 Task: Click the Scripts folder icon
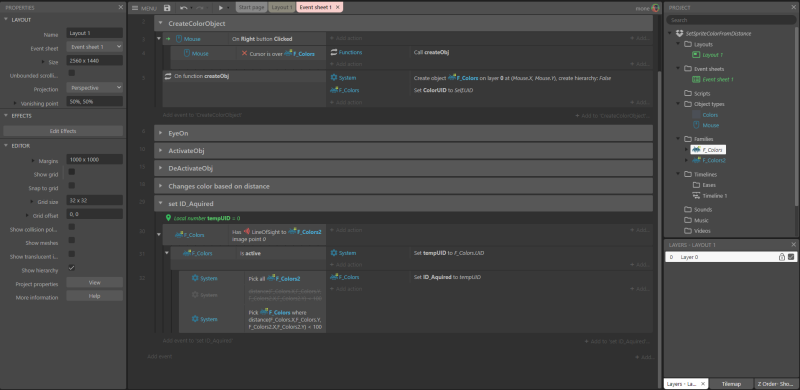tap(688, 93)
